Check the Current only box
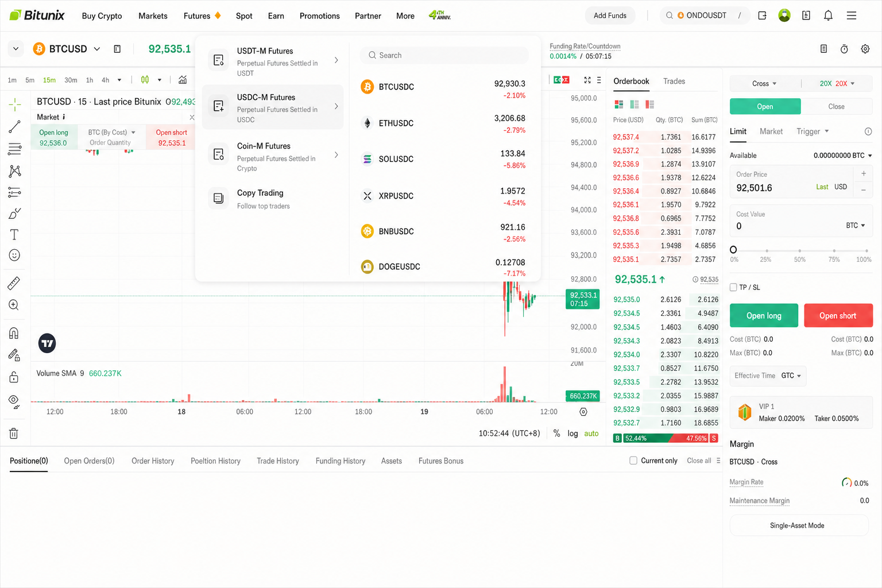 click(x=633, y=461)
